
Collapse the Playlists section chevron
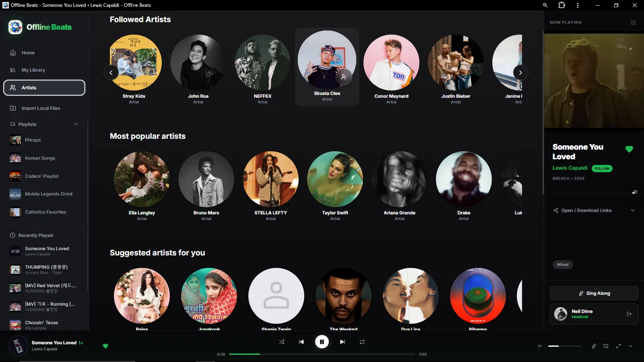[x=76, y=124]
